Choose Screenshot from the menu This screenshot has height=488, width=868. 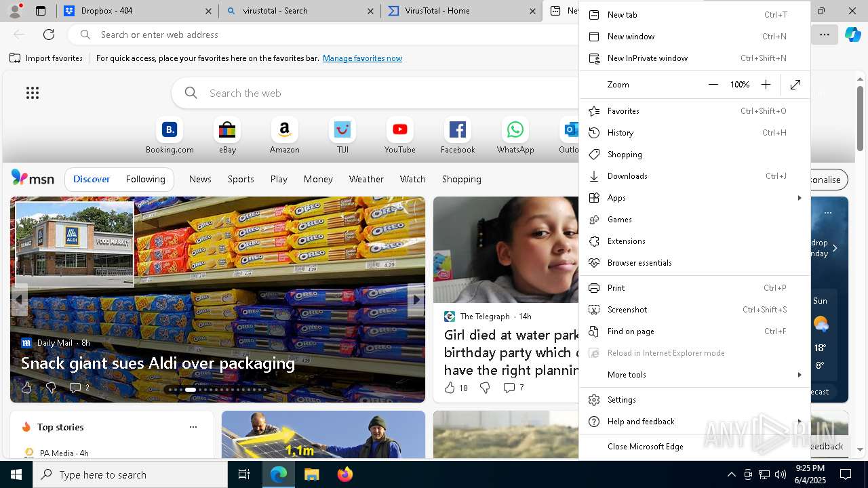pos(694,310)
